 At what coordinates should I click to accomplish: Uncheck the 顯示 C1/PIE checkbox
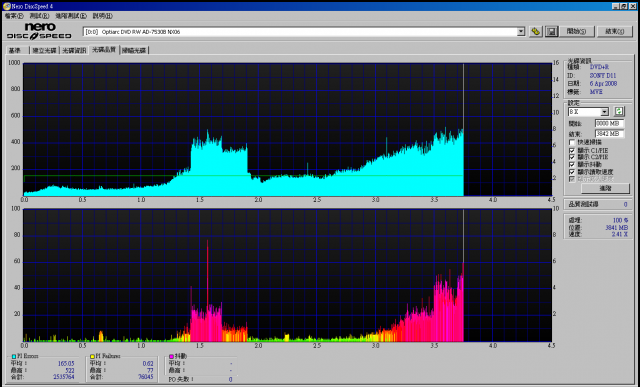(572, 151)
